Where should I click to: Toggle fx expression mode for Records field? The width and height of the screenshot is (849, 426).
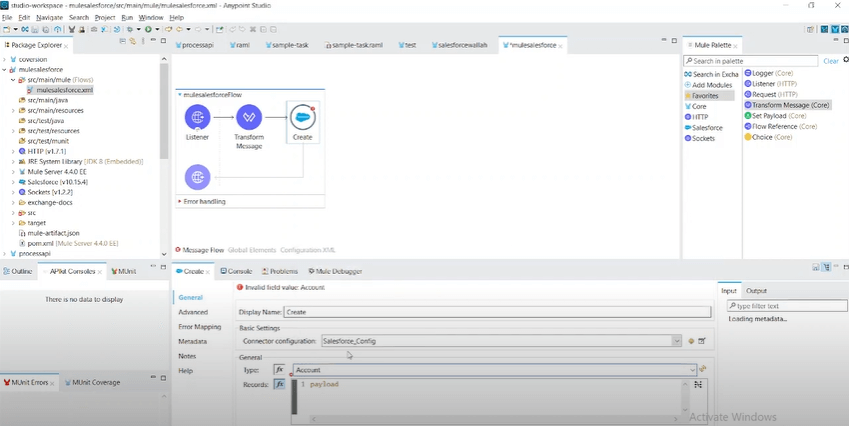(x=280, y=384)
